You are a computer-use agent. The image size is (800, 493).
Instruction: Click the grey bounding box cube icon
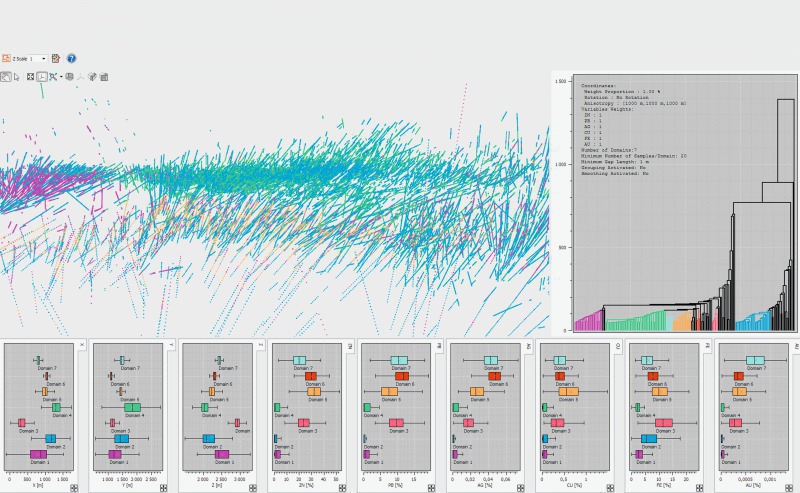(x=69, y=77)
